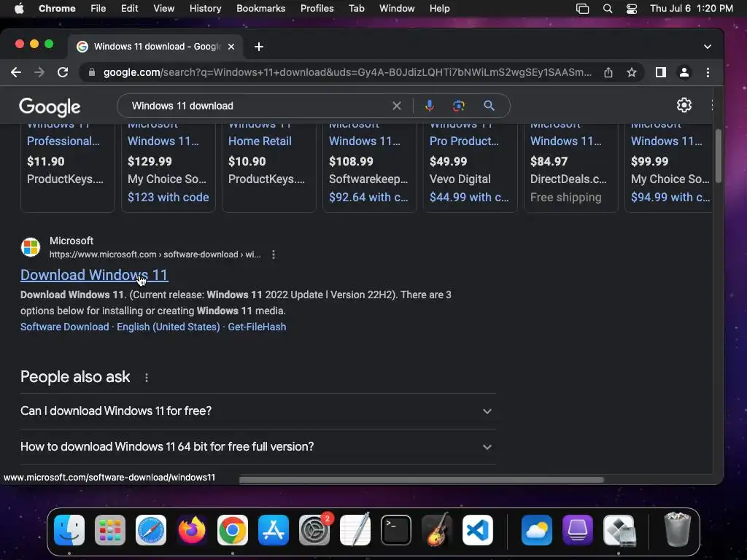This screenshot has height=560, width=747.
Task: Open the Edit menu
Action: (129, 9)
